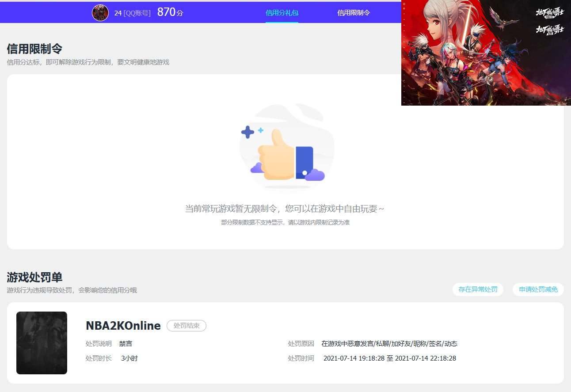The width and height of the screenshot is (571, 392).
Task: Click the 2021-07-14 penalty time range
Action: coord(390,358)
